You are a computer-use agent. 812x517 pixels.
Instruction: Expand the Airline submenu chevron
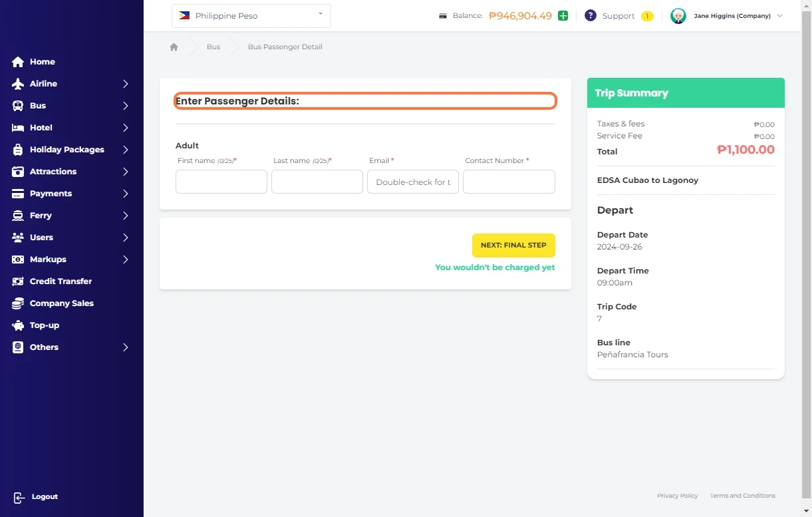[x=125, y=84]
